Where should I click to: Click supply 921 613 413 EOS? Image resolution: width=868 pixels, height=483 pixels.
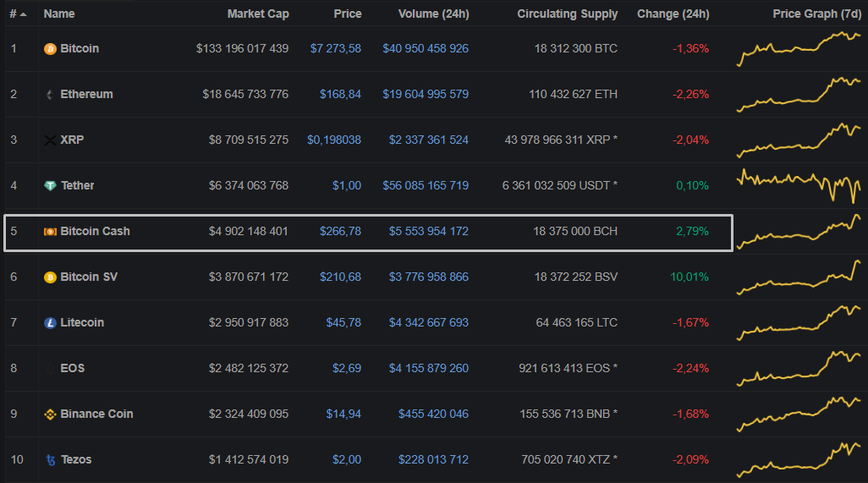(568, 369)
